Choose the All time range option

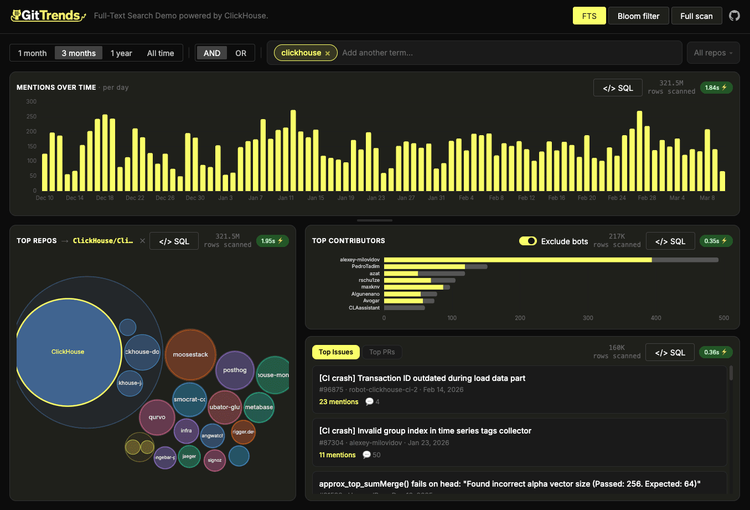[160, 53]
